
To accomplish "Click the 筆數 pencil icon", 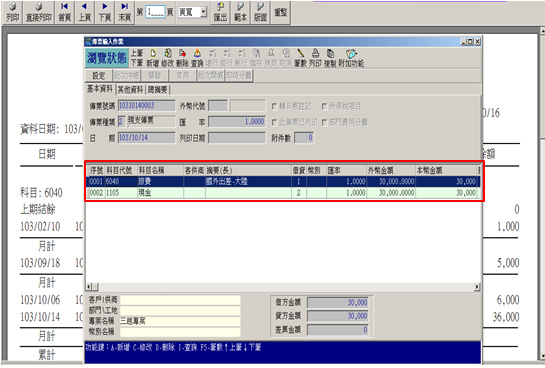I will coord(300,58).
